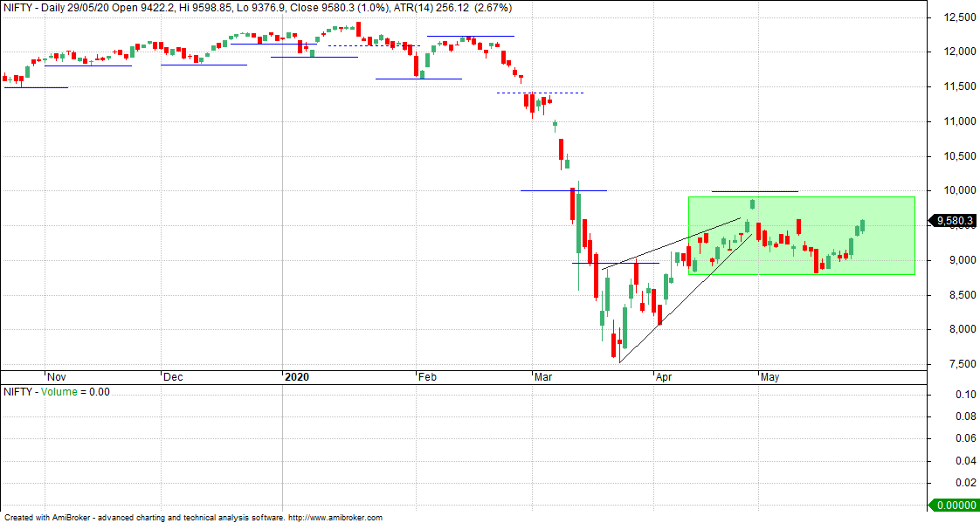Click the NIFTY Volume = 0.00 pane label
This screenshot has height=523, width=980.
tap(56, 392)
